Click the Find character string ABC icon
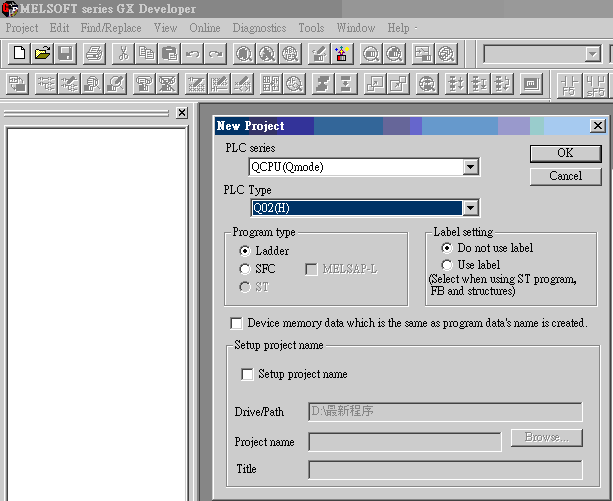This screenshot has width=613, height=501. click(290, 53)
